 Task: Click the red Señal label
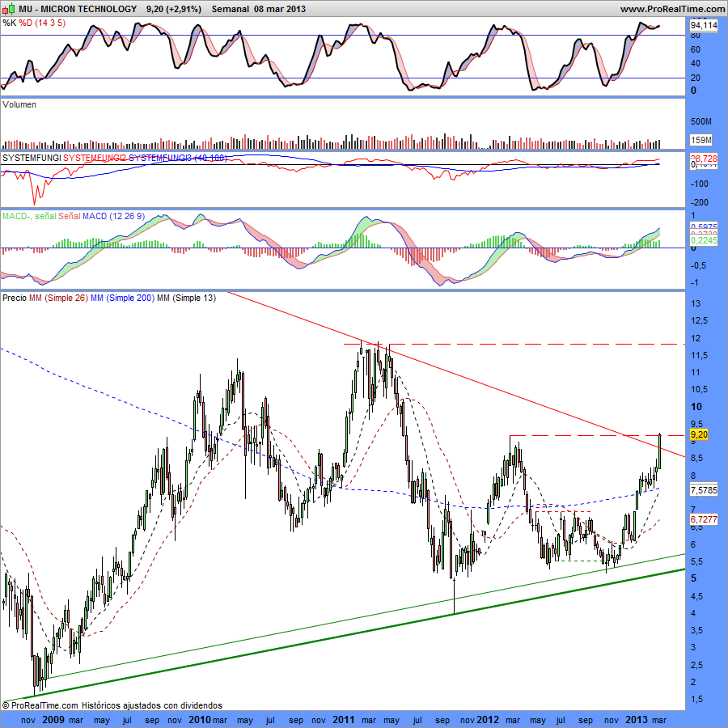pos(70,216)
